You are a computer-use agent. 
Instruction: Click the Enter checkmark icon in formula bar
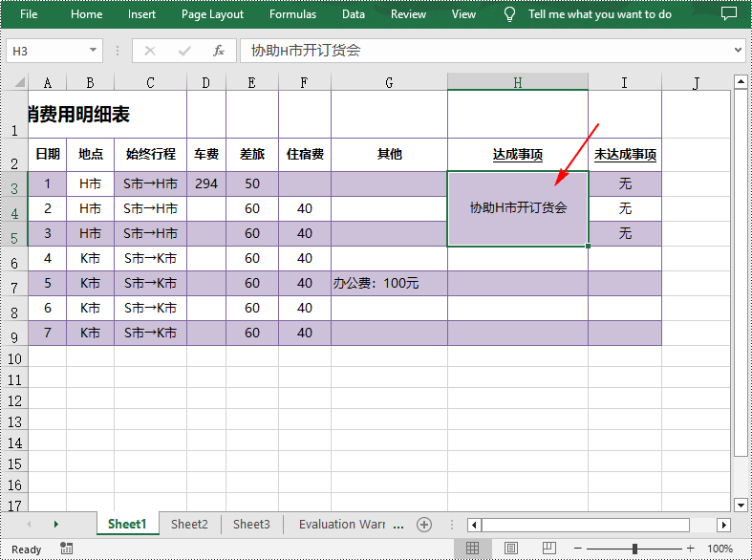184,51
